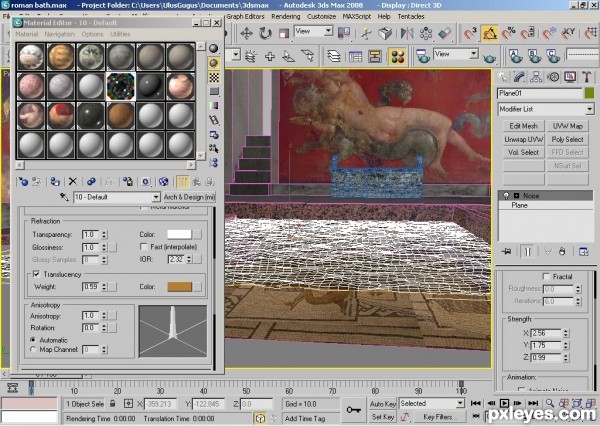600x427 pixels.
Task: Enable Fast (interpolate) checkbox
Action: pos(143,247)
